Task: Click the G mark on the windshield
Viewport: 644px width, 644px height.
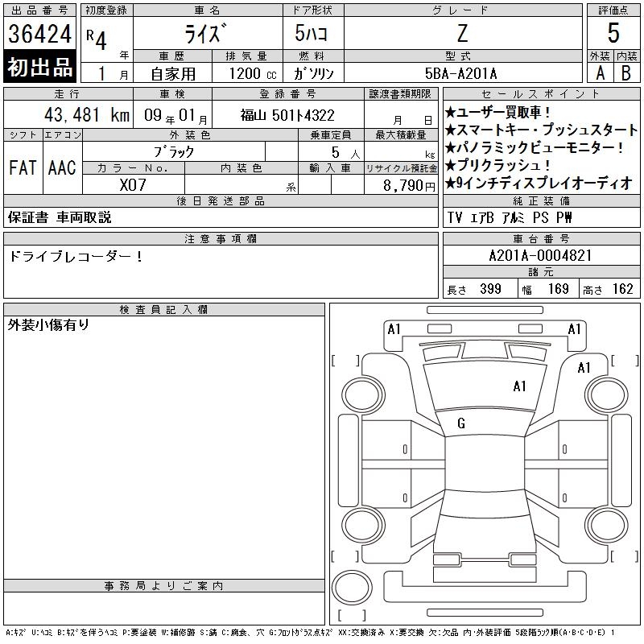Action: [x=460, y=423]
